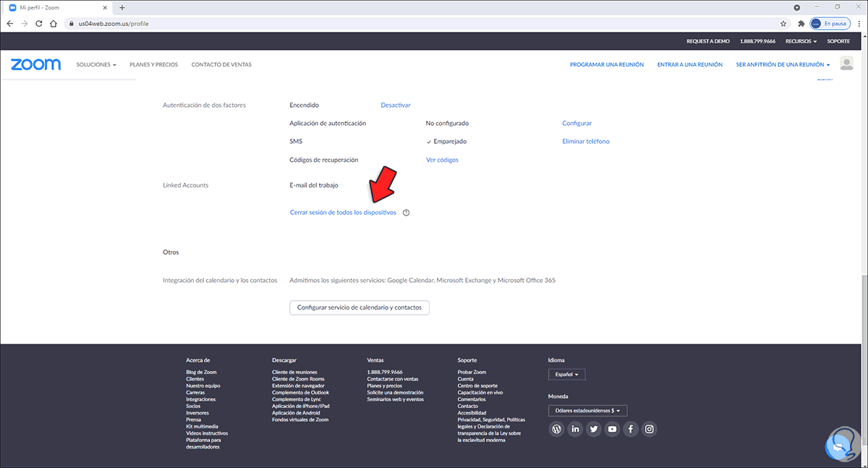The image size is (868, 468).
Task: Open Fondos virtuales de Zoom footer link
Action: [x=300, y=420]
